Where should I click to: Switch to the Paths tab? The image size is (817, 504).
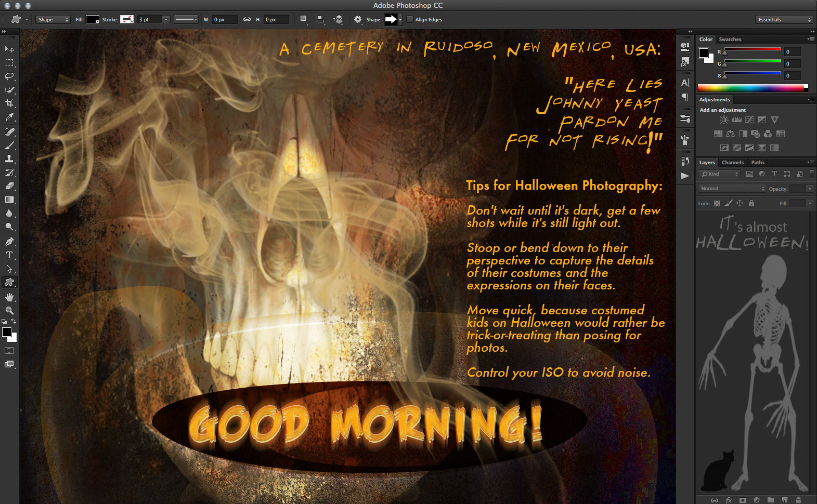pos(758,163)
